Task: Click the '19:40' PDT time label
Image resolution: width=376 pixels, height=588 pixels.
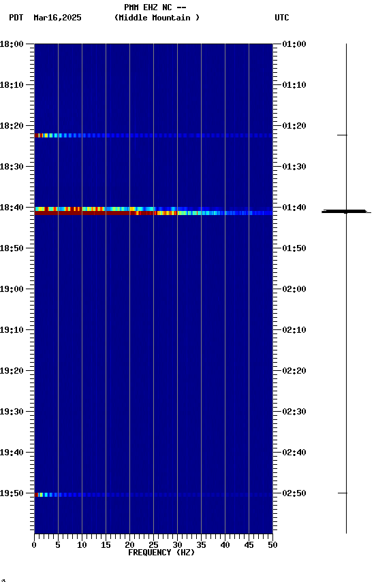Action: pos(12,453)
